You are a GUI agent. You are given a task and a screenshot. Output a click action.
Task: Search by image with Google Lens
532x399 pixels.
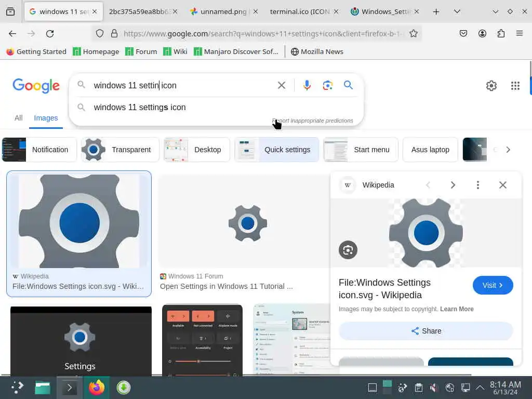(x=327, y=85)
